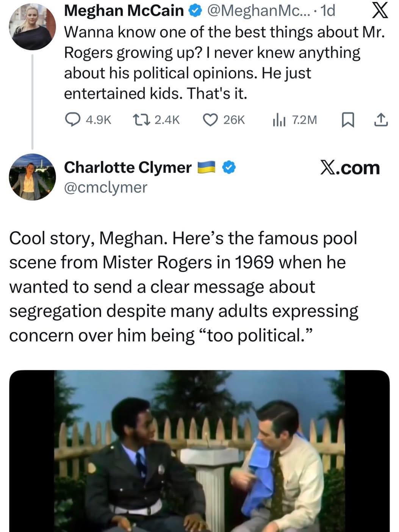Open the @cmclymer handle link

[x=105, y=187]
